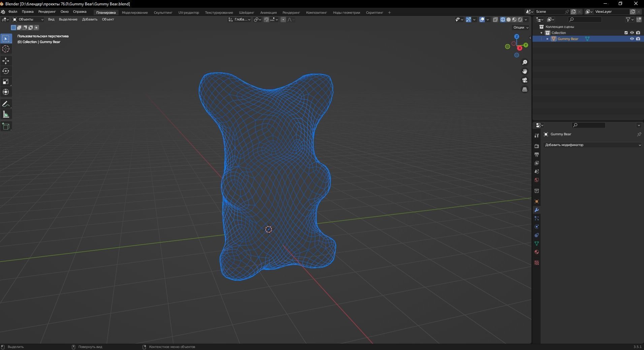Viewport: 644px width, 350px height.
Task: Switch to Solid viewport shading
Action: coord(509,20)
